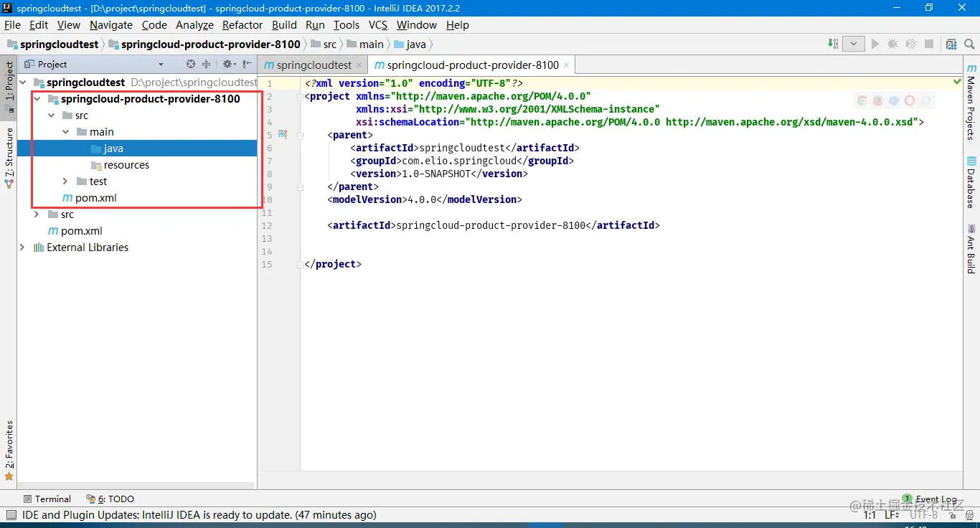Screen dimensions: 980x528
Task: Open the Database side panel
Action: tap(971, 182)
